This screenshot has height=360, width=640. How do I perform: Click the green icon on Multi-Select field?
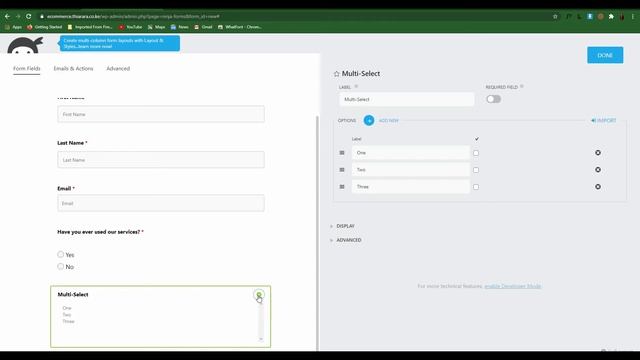pyautogui.click(x=258, y=294)
